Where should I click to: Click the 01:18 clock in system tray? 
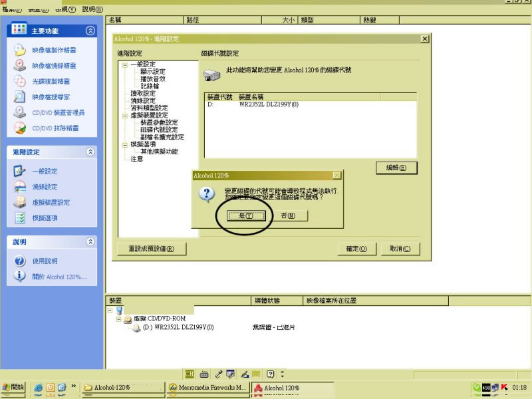click(x=519, y=388)
